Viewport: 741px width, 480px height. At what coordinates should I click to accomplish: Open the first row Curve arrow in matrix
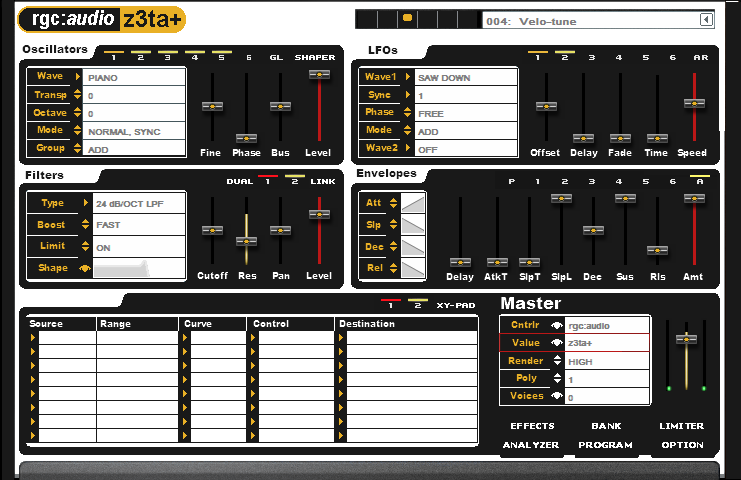pyautogui.click(x=185, y=337)
